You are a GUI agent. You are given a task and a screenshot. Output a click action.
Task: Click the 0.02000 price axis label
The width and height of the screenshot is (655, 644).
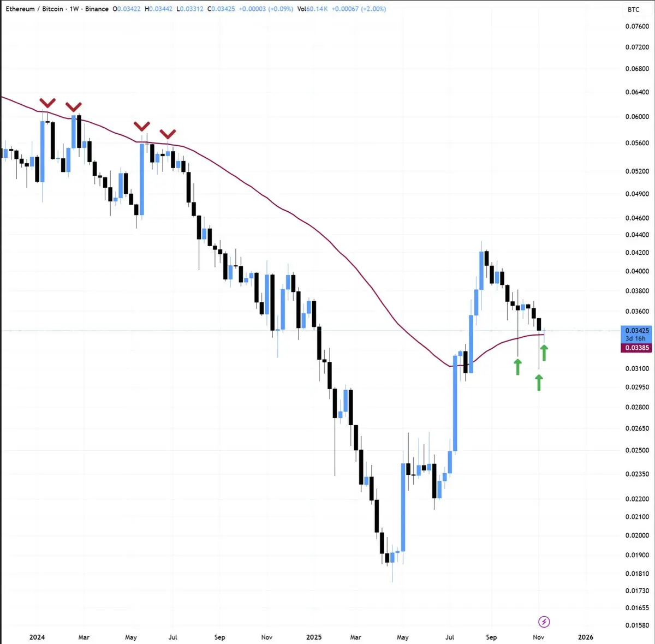click(x=637, y=535)
